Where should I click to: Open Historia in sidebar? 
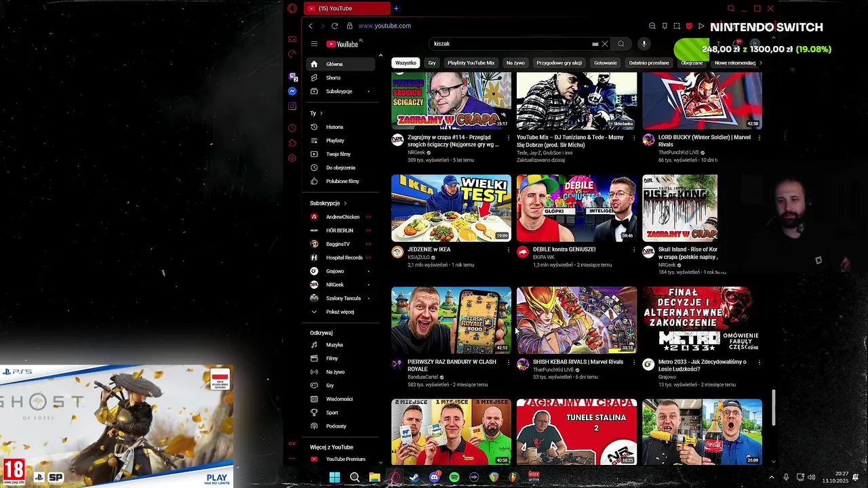pyautogui.click(x=340, y=127)
